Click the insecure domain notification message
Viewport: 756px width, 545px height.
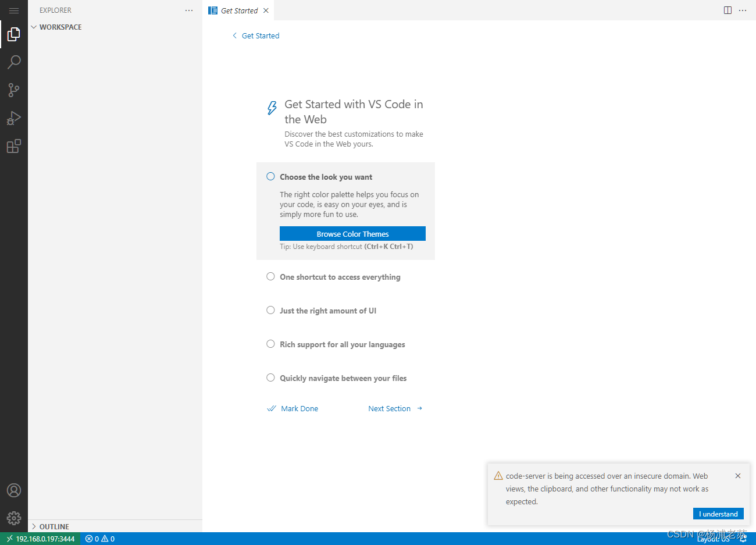[607, 489]
